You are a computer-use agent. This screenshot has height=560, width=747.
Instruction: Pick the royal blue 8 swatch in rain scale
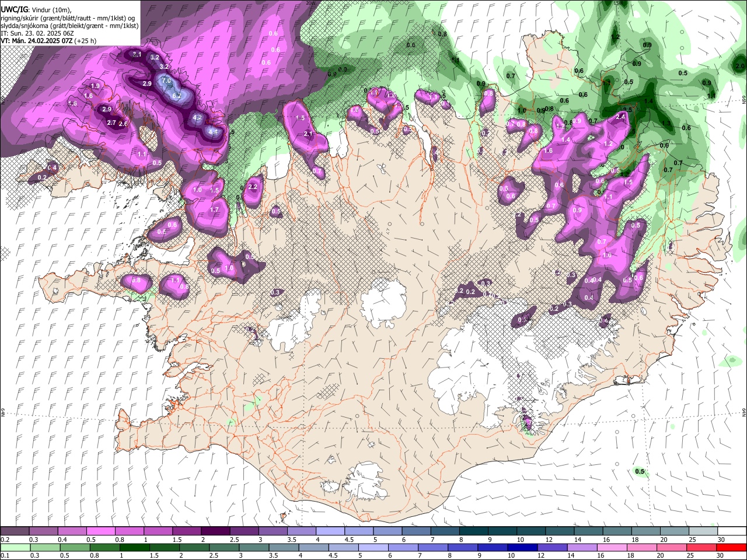[463, 548]
